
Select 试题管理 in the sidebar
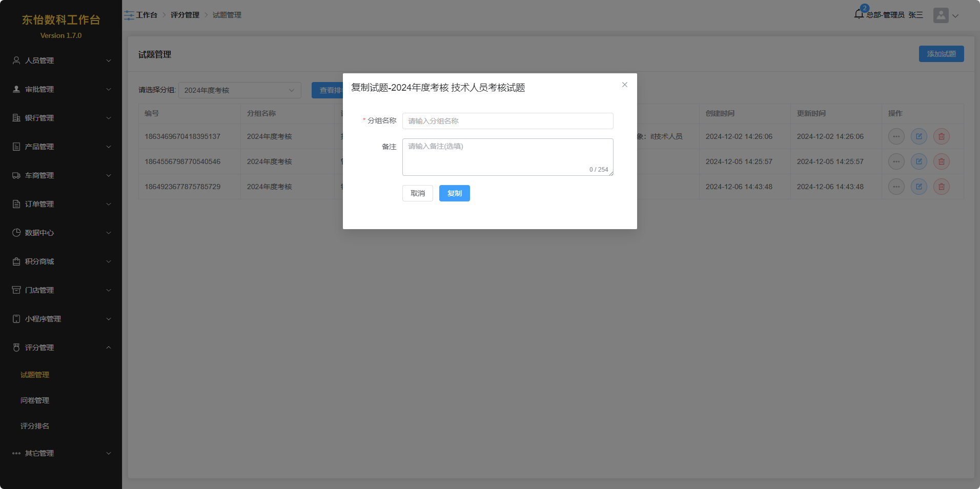35,375
